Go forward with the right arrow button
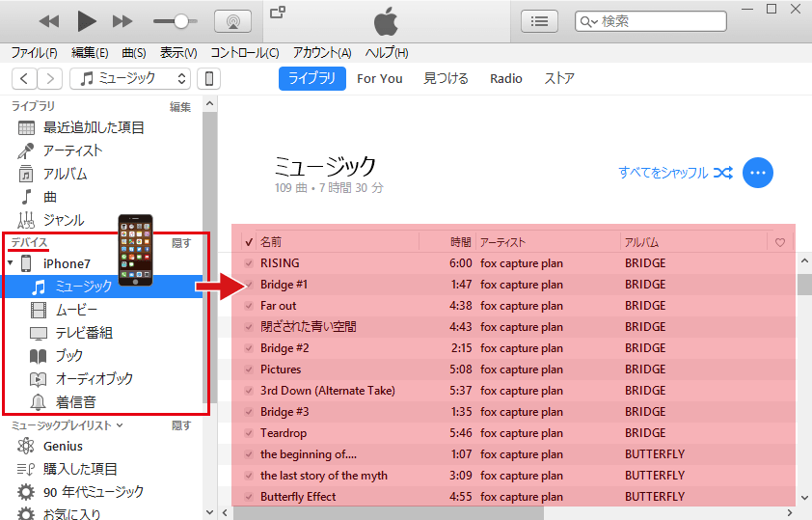This screenshot has width=812, height=520. click(x=50, y=79)
